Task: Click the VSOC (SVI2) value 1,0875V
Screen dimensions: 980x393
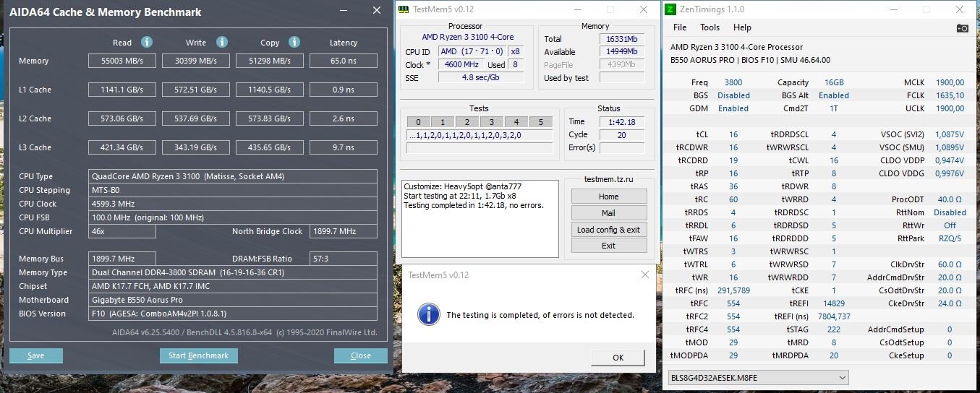Action: click(x=950, y=134)
